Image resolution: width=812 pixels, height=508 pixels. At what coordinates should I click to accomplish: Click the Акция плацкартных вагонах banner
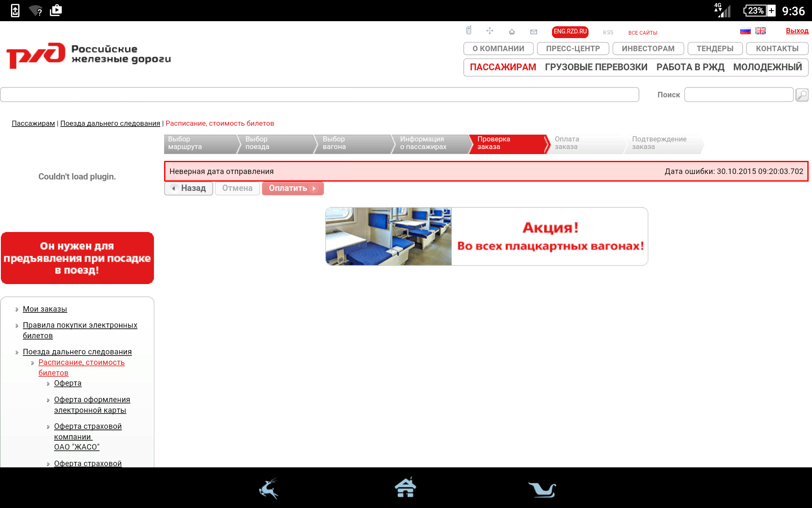[x=486, y=237]
